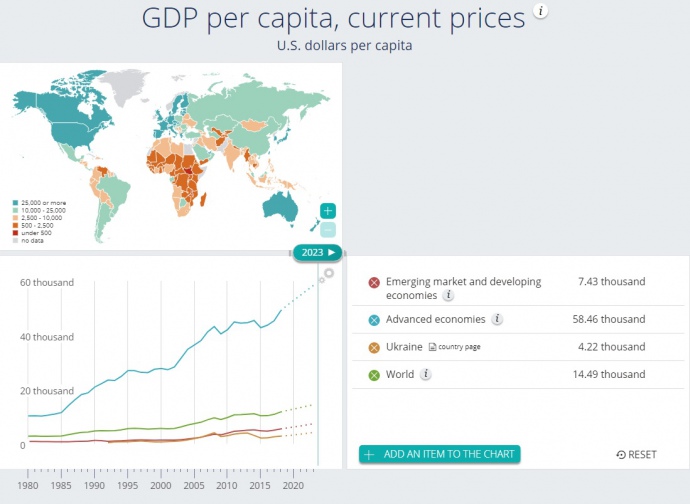
Task: Zoom in the world map
Action: pos(328,211)
